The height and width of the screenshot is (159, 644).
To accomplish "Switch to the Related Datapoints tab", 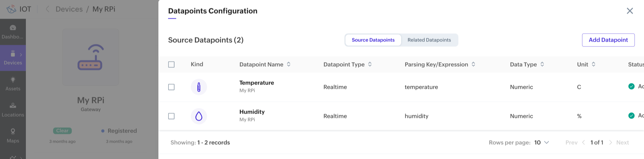I will (429, 40).
